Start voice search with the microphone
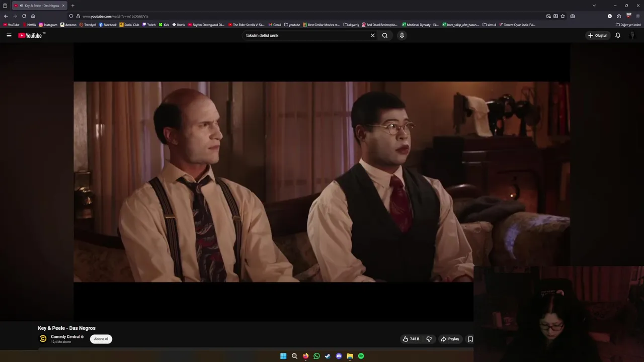 click(x=401, y=35)
